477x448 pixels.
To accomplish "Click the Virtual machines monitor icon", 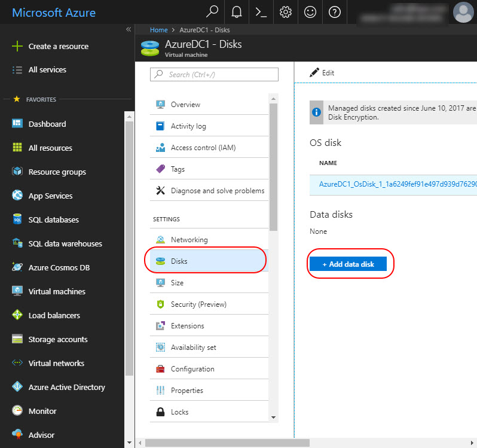I will point(17,291).
